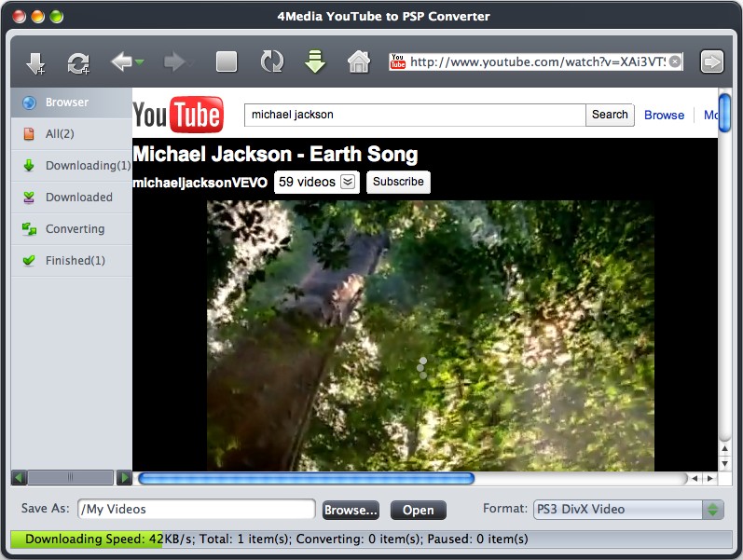
Task: Click the go arrow beside address bar
Action: [x=711, y=61]
